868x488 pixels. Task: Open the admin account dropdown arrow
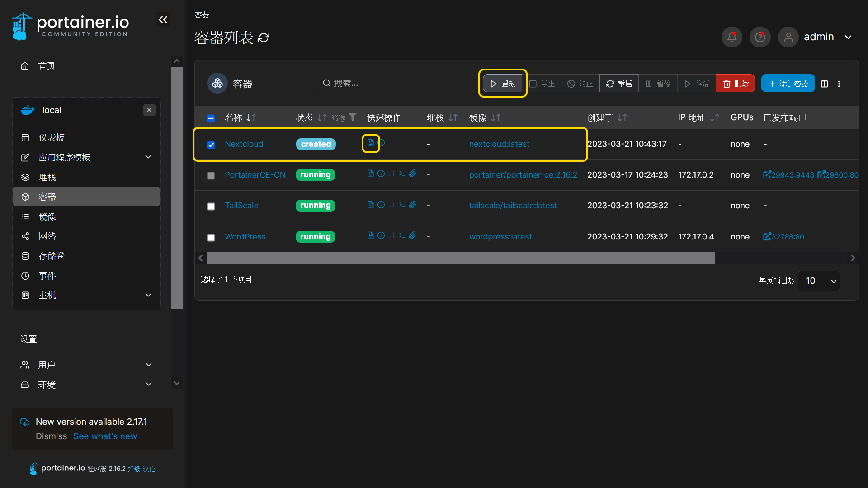[x=848, y=37]
